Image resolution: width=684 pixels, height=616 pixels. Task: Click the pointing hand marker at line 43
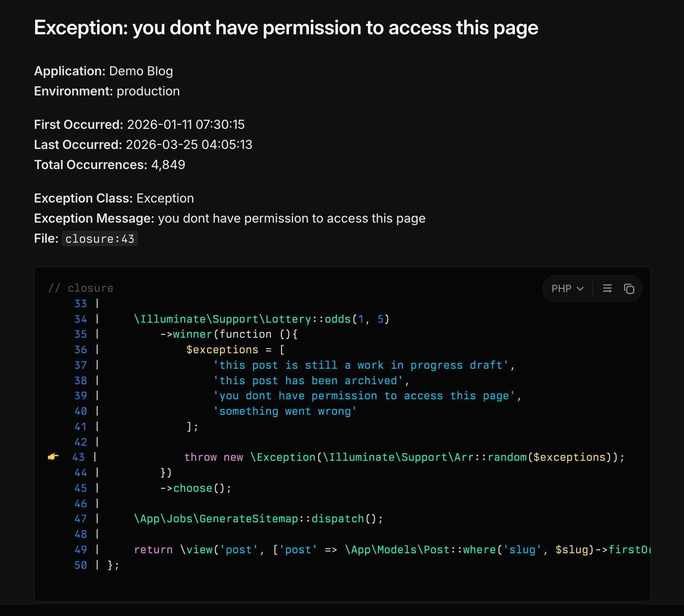pyautogui.click(x=53, y=457)
